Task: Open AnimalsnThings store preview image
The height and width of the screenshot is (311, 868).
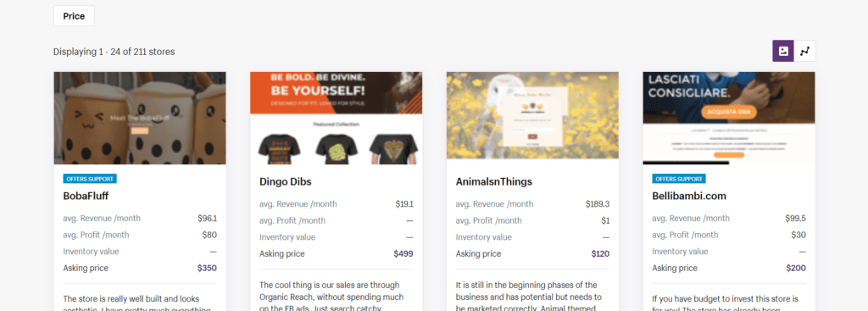Action: click(532, 115)
